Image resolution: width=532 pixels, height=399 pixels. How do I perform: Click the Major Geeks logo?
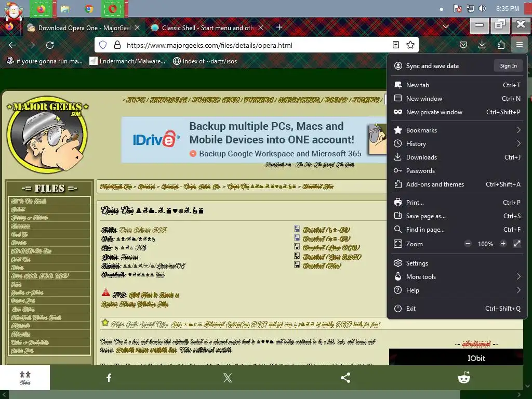(47, 136)
